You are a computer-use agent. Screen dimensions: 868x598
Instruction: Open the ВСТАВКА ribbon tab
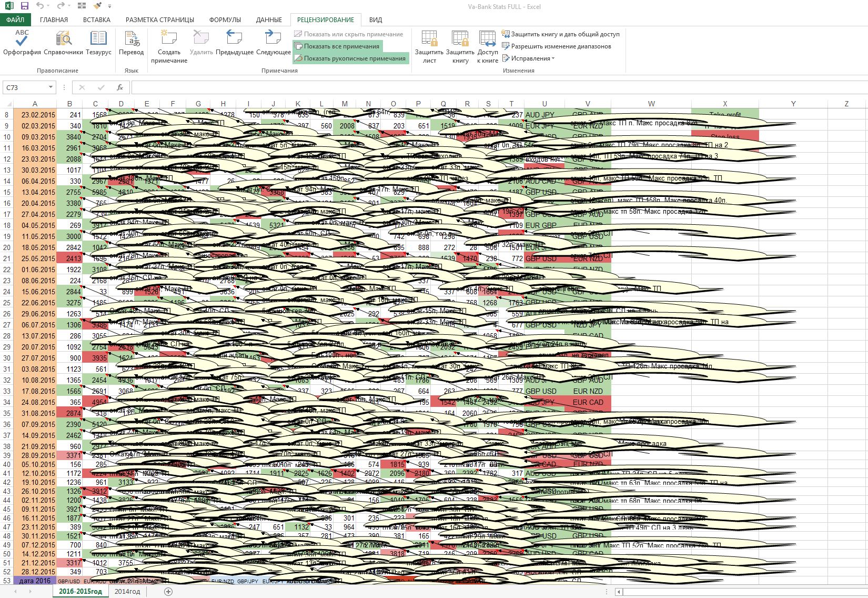click(x=97, y=19)
